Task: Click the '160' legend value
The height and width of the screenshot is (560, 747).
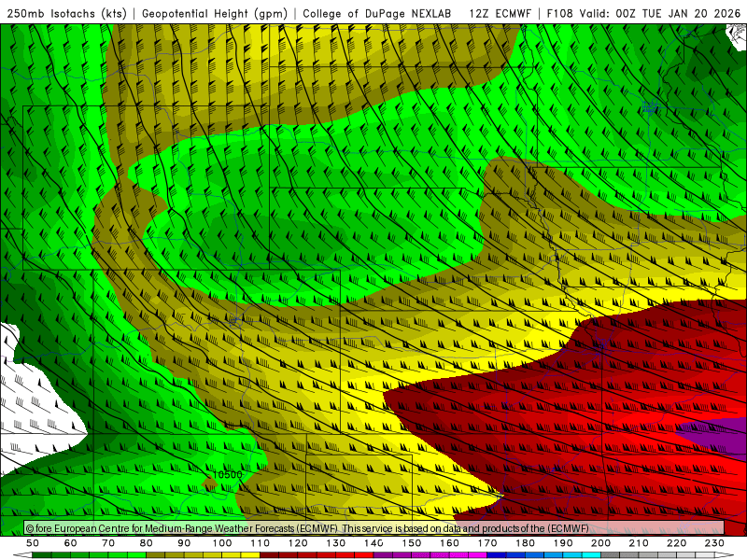Action: pos(449,543)
